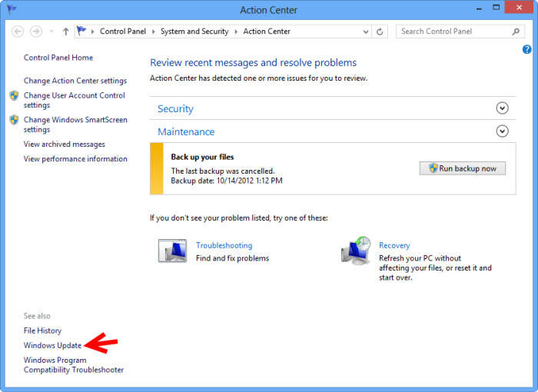The height and width of the screenshot is (392, 538).
Task: Collapse the Maintenance section chevron
Action: point(503,131)
